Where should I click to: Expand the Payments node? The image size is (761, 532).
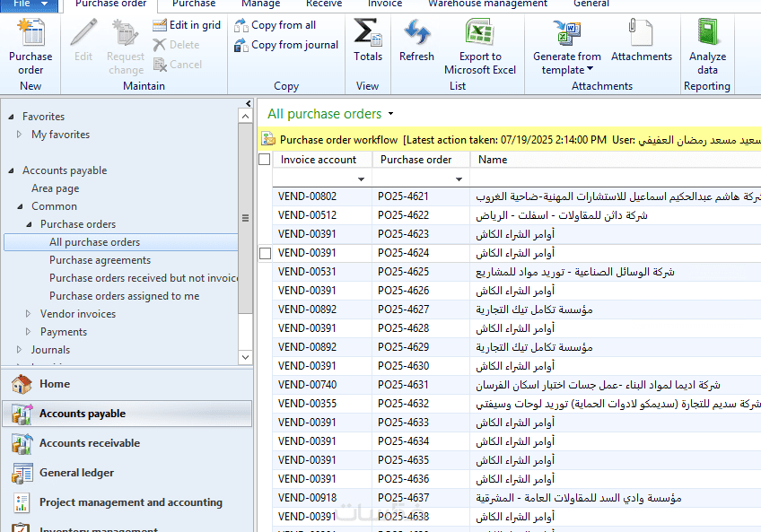(x=28, y=332)
